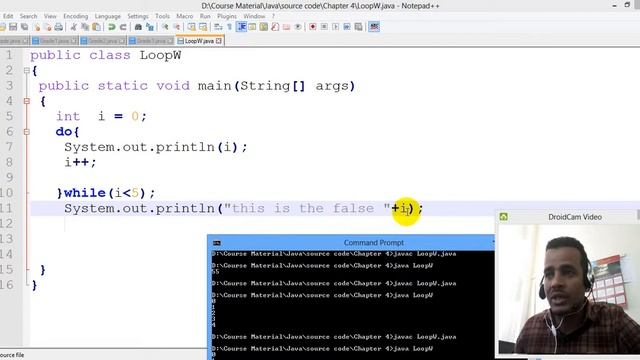Screen dimensions: 640x360
Task: Open the View menu
Action: click(50, 16)
